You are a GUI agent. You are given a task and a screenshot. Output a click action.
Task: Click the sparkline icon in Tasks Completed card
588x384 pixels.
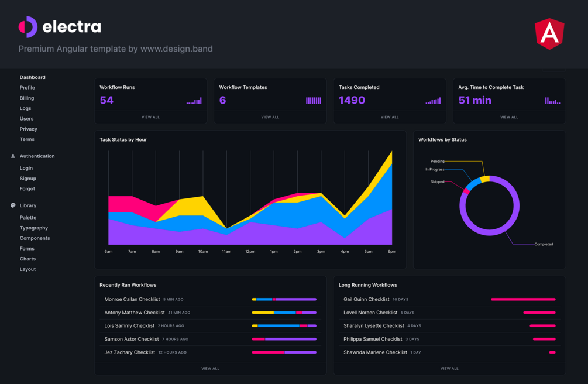click(433, 100)
